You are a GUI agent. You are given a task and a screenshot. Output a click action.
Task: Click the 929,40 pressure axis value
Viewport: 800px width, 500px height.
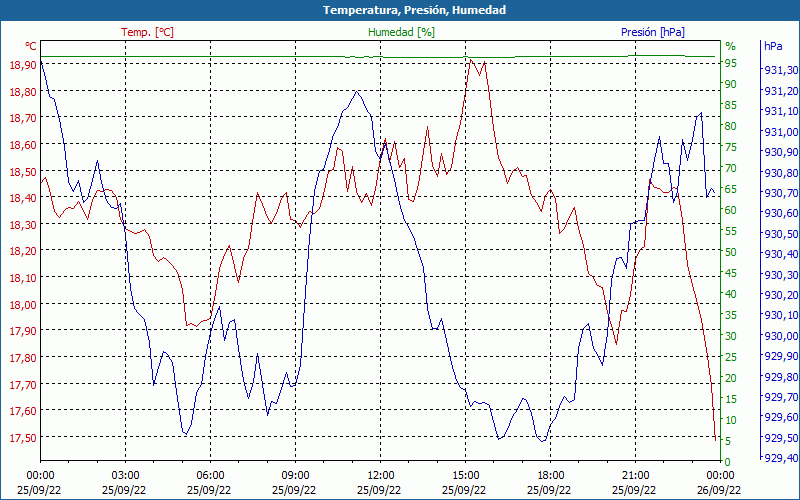pos(779,458)
